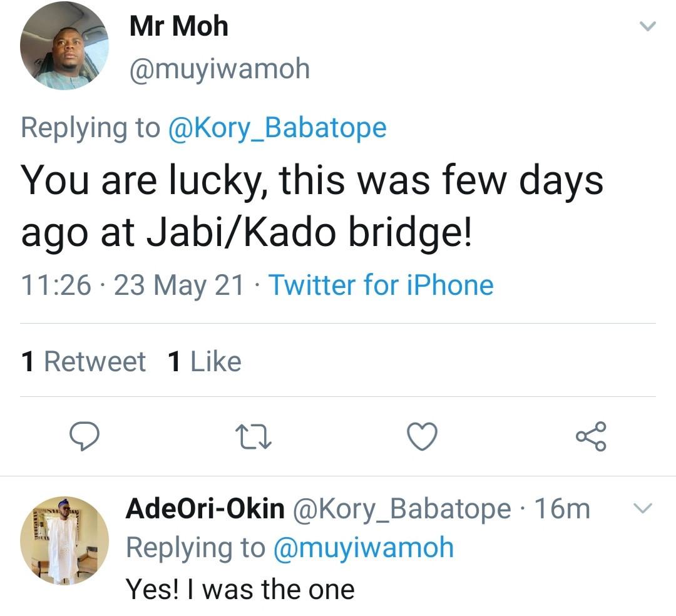Tap the "You are lucky" tweet text
Viewport: 676px width, 616px height.
coord(312,205)
